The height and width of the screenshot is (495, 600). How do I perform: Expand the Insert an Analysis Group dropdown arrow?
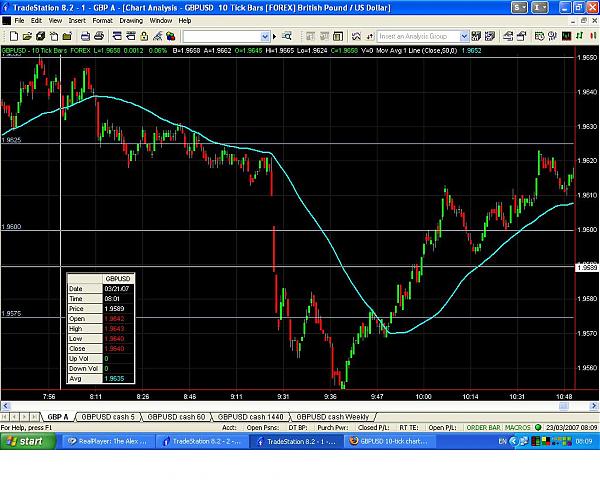click(464, 37)
